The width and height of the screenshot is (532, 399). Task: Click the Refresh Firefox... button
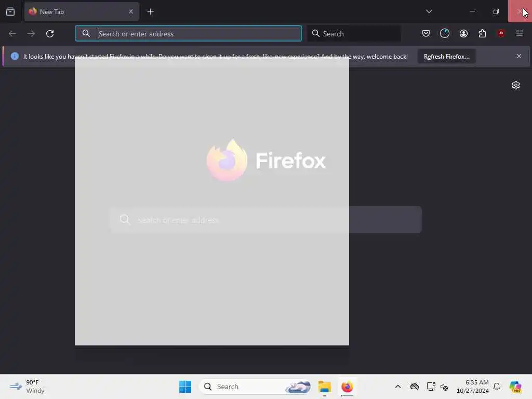pos(446,56)
